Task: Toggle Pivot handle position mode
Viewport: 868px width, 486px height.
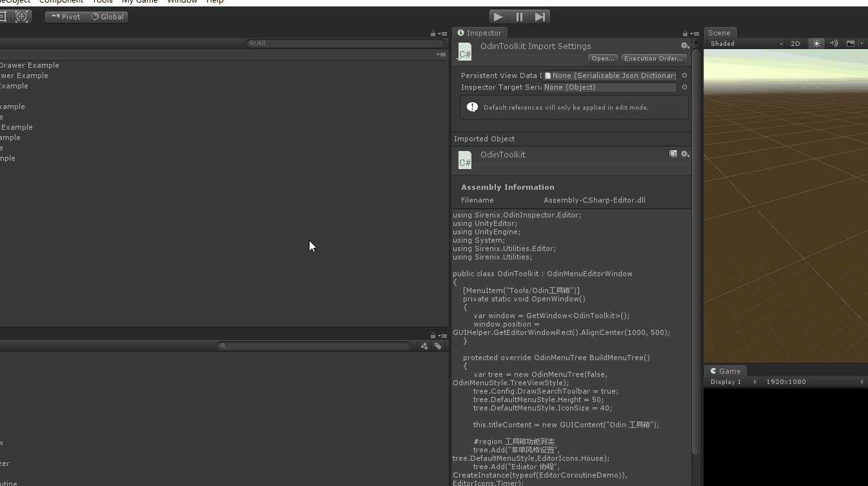Action: pyautogui.click(x=66, y=17)
